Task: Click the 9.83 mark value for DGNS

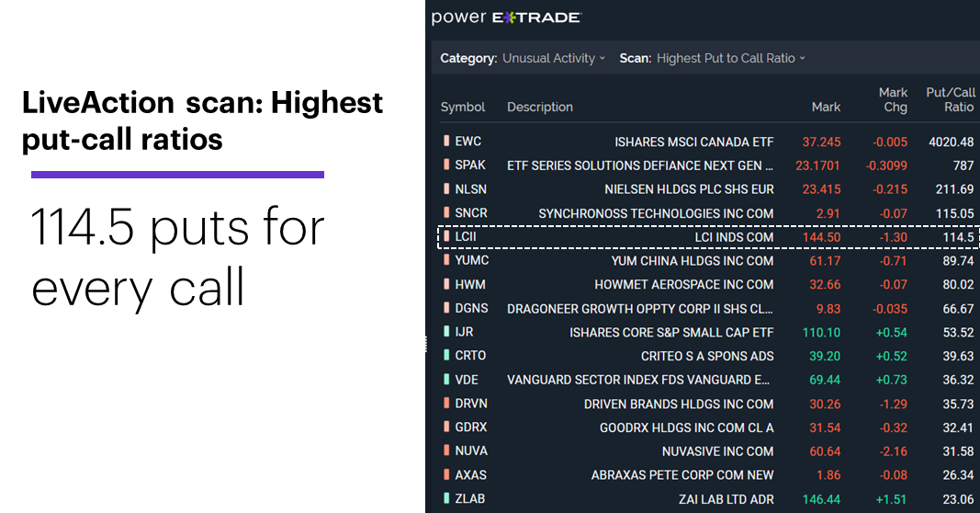Action: (x=828, y=308)
